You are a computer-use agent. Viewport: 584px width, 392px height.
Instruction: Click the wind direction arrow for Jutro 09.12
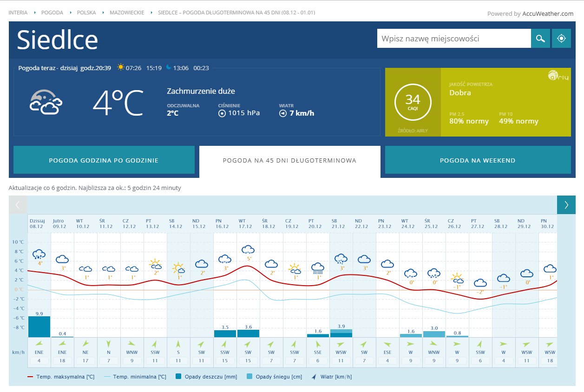(x=62, y=344)
